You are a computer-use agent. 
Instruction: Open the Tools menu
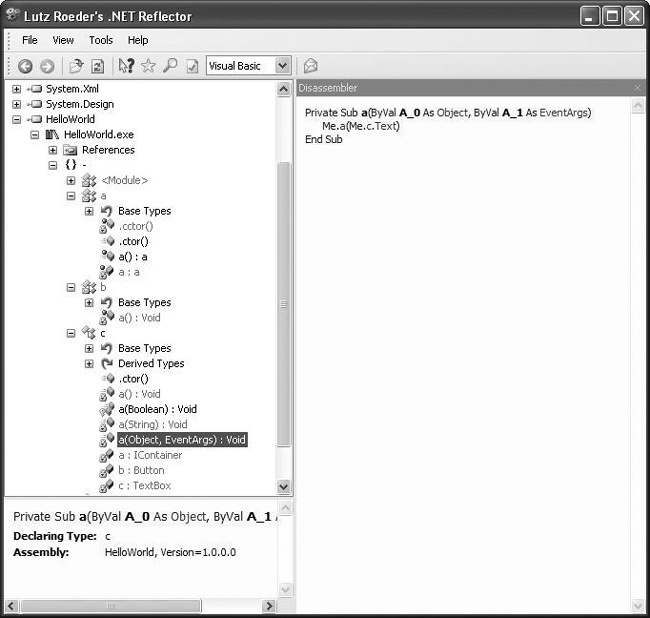(101, 40)
